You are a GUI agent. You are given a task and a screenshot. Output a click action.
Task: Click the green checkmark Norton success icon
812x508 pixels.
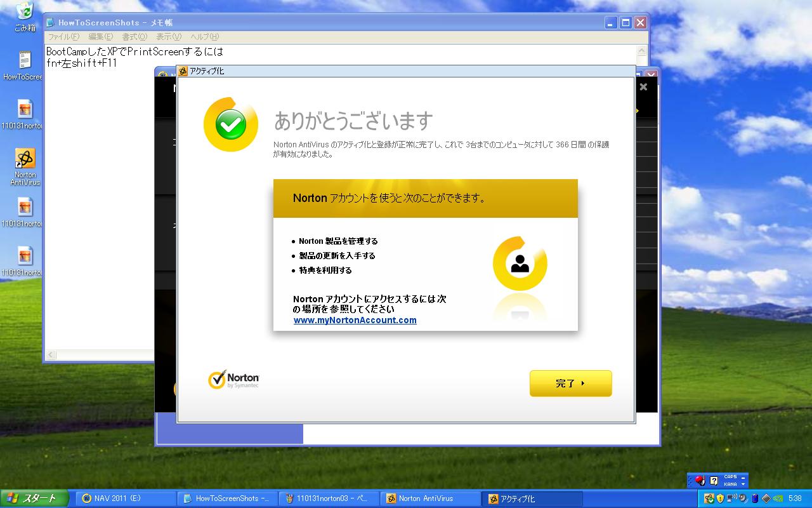pyautogui.click(x=231, y=124)
